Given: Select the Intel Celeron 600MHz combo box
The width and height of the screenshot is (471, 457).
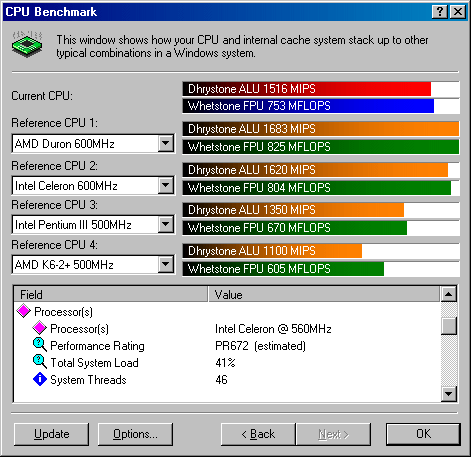Looking at the screenshot, I should coord(93,185).
